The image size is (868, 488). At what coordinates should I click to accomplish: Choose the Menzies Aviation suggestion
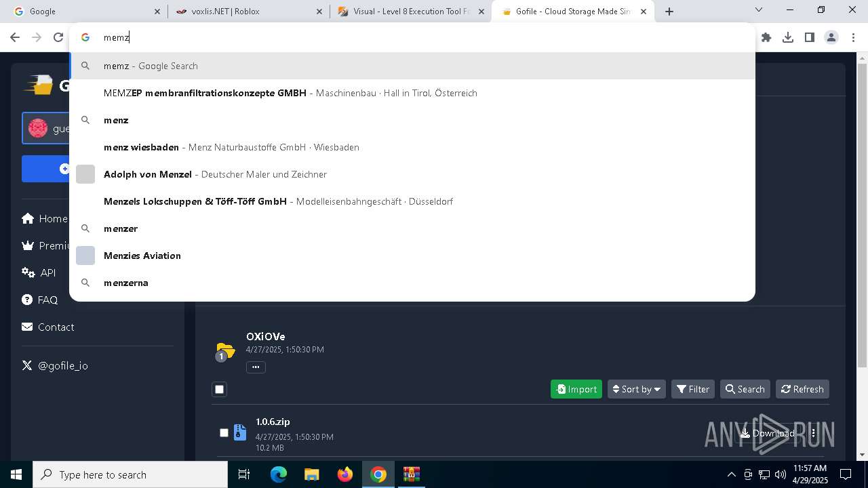tap(412, 256)
